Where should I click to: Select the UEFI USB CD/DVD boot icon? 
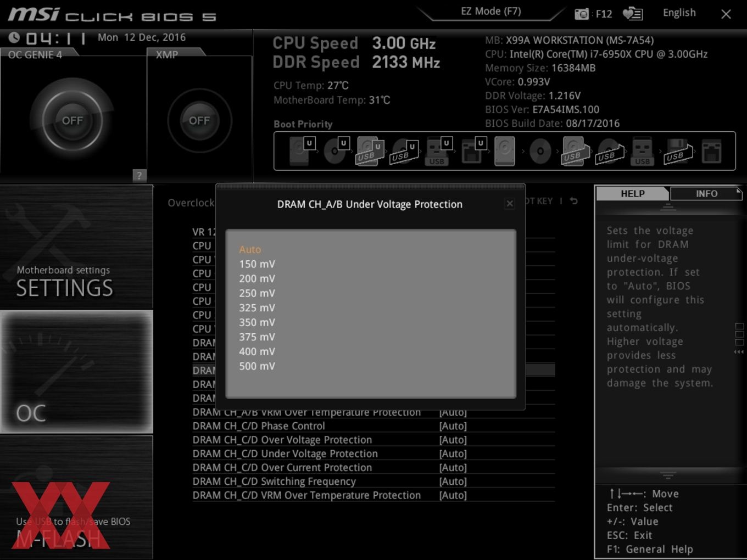coord(404,151)
